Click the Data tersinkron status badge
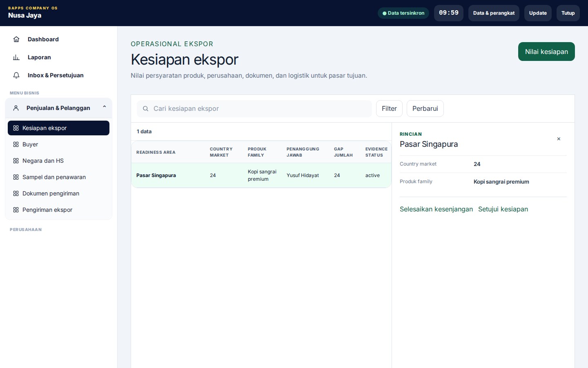The width and height of the screenshot is (588, 368). [x=403, y=13]
